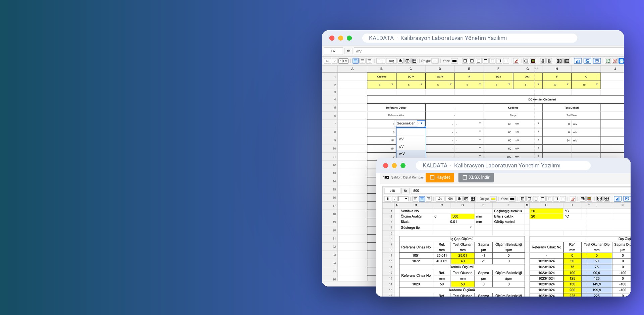This screenshot has width=644, height=315.
Task: Decrease decimal places in the back window
Action: tap(381, 61)
